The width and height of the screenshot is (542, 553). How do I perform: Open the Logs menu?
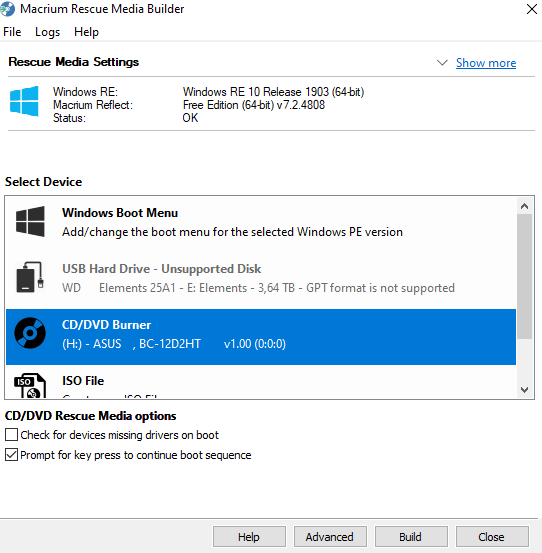coord(48,32)
